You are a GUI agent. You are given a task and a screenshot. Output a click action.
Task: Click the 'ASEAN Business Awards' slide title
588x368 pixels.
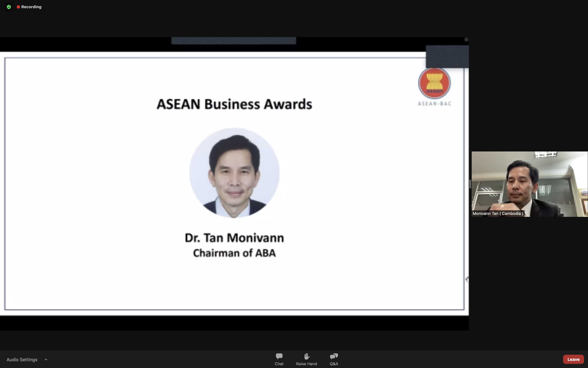click(234, 104)
